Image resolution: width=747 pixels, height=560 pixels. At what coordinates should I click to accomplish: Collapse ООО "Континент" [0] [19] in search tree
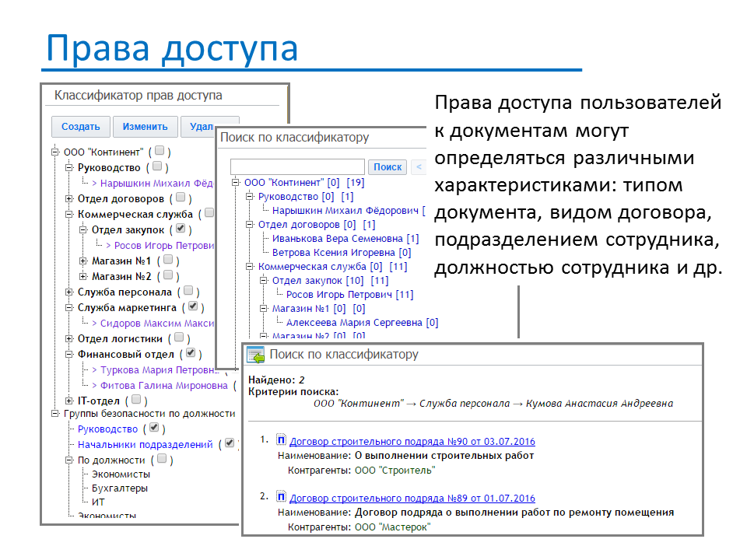[x=235, y=183]
